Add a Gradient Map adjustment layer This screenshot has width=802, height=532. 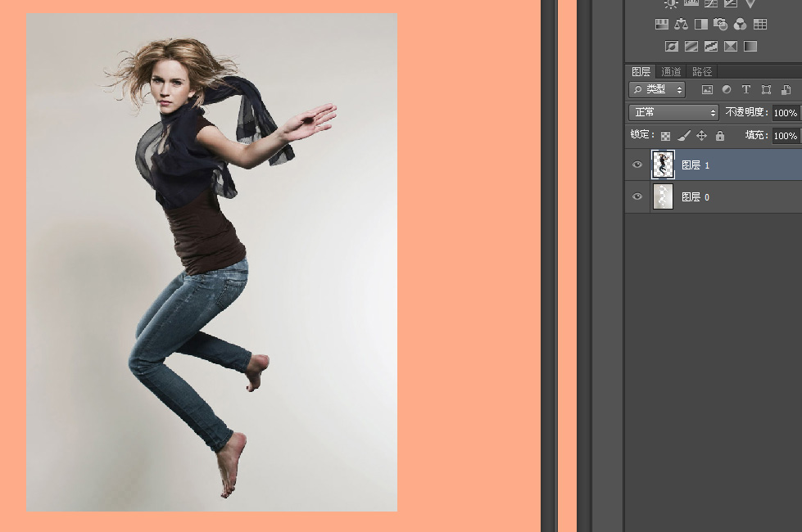coord(750,47)
